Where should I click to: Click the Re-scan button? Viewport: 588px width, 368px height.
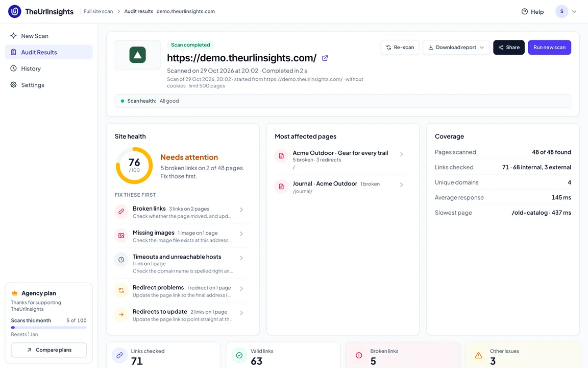point(400,48)
